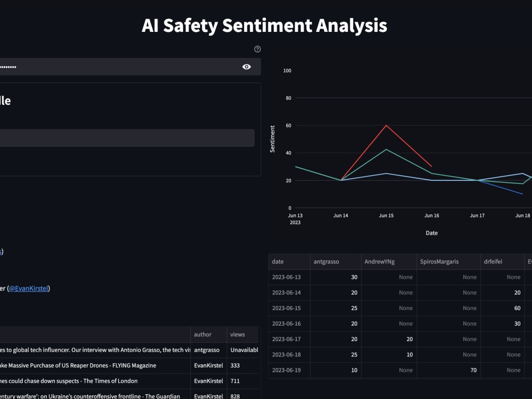Click the 'views' column header
The height and width of the screenshot is (399, 532).
coord(243,335)
